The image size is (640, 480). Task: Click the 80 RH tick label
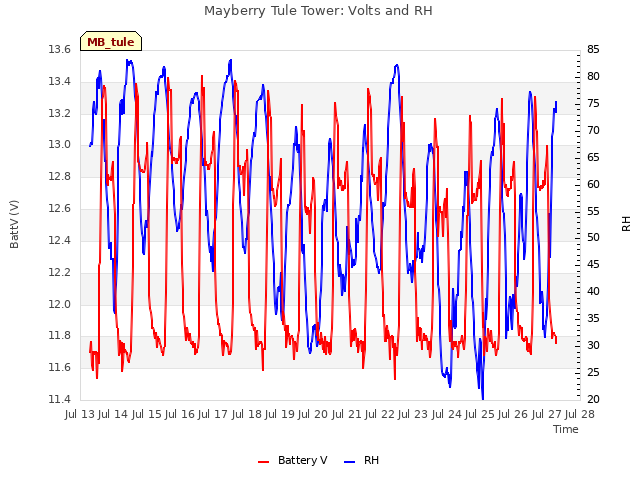593,76
